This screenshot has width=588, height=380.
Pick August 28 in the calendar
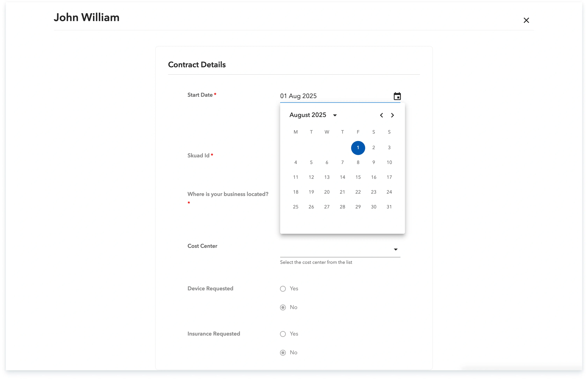point(342,207)
